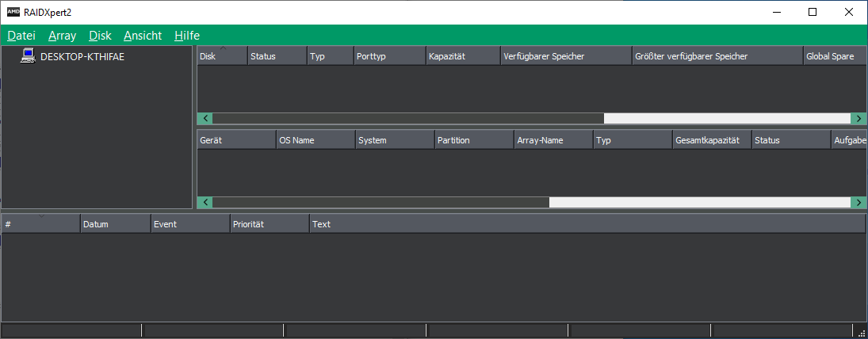
Task: Click the AMD logo in title bar
Action: 13,12
